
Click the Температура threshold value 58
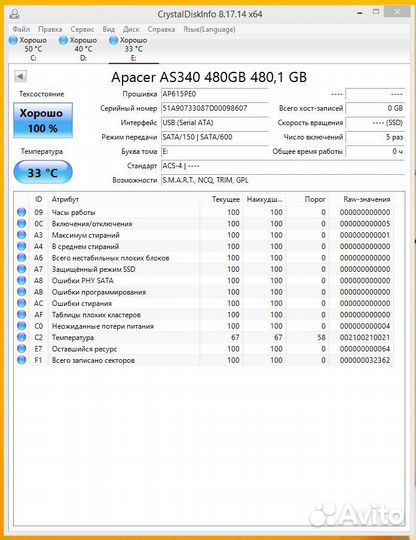(x=321, y=338)
